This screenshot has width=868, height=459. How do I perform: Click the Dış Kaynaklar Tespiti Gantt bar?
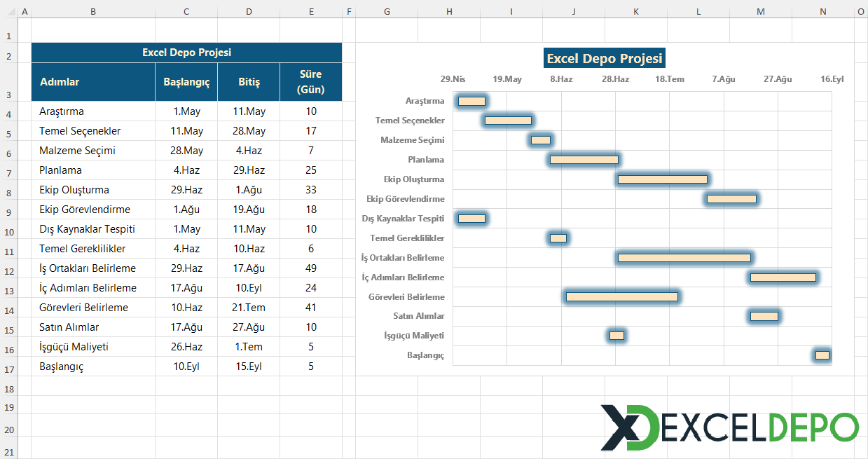[x=471, y=219]
